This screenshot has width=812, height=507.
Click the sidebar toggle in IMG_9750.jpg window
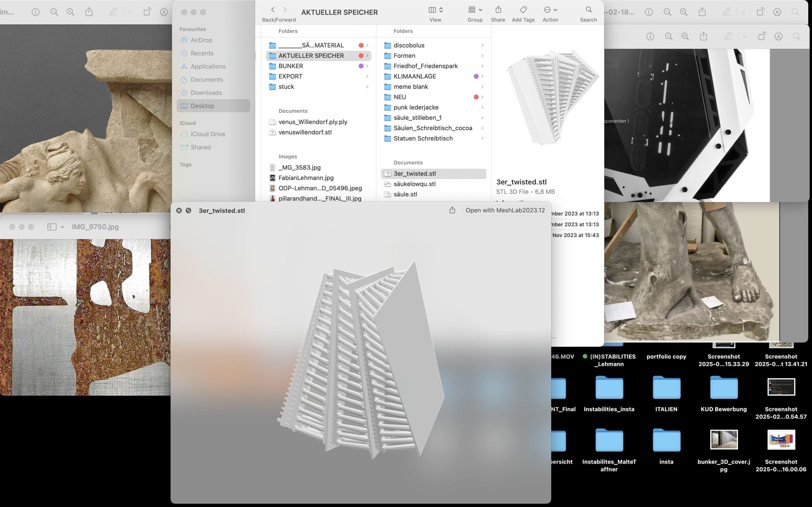52,227
